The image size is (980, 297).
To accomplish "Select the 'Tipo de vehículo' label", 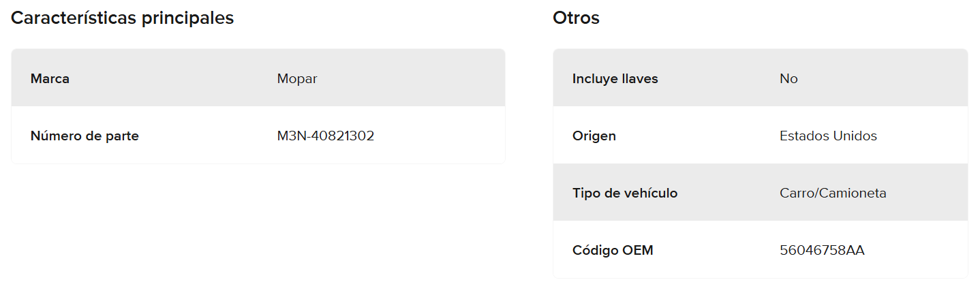I will tap(625, 193).
